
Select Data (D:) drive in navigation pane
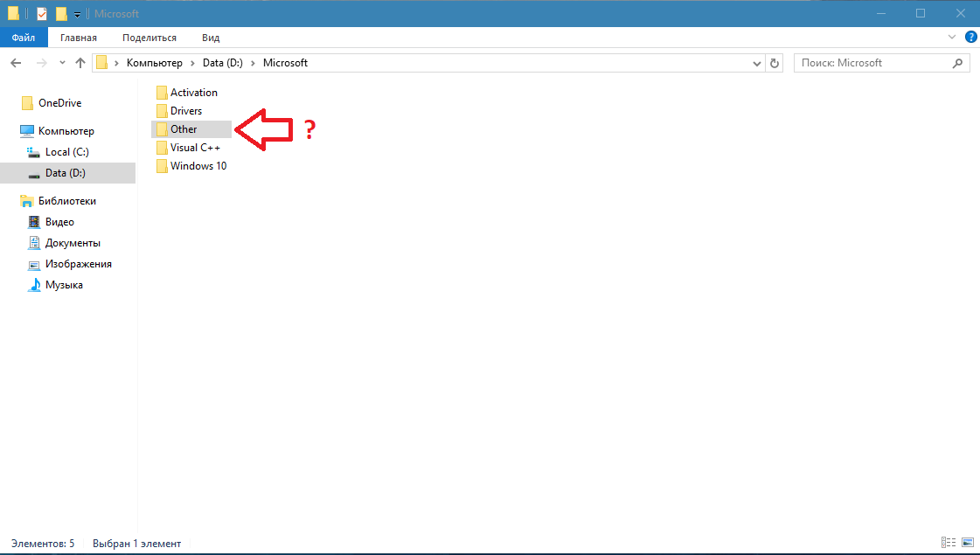pos(67,173)
